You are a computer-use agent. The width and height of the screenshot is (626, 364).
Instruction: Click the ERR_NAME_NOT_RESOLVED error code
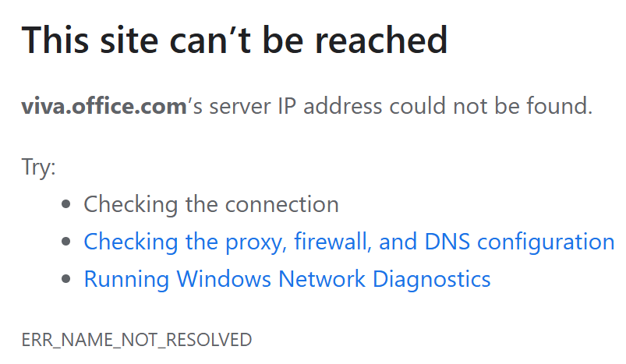coord(136,340)
